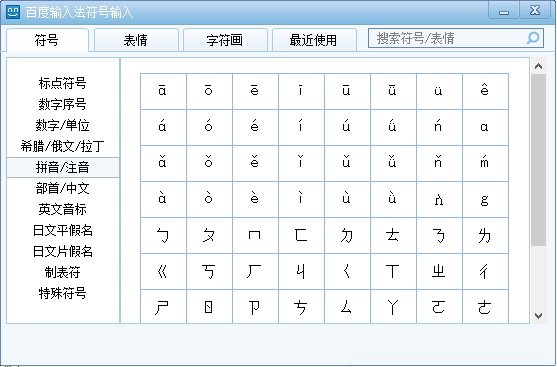Switch to the 符号 tab
557x367 pixels.
[47, 40]
